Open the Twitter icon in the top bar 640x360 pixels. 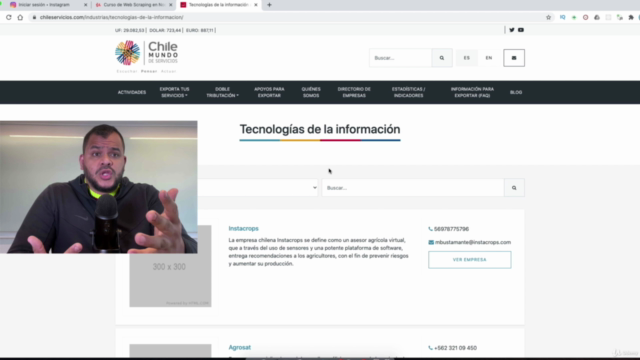512,30
